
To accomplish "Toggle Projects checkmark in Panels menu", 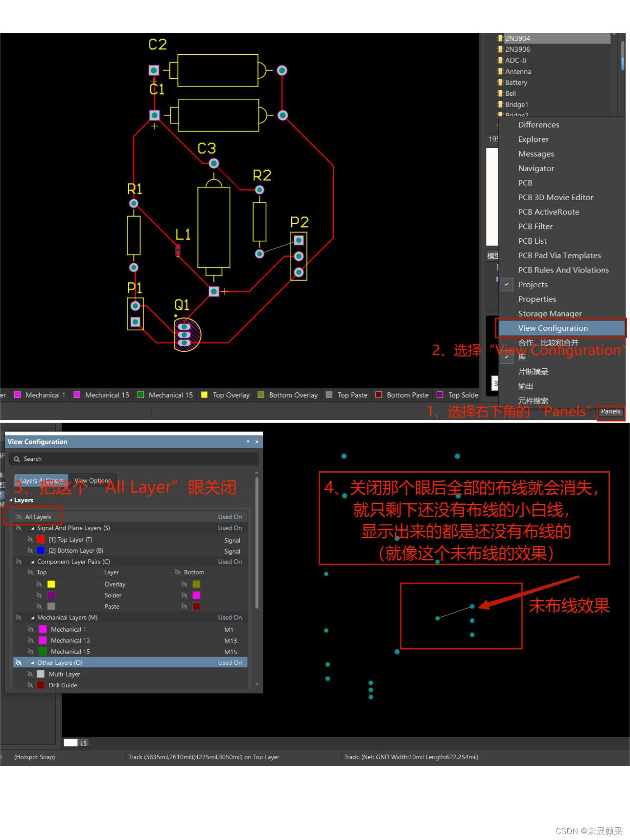I will click(x=506, y=285).
